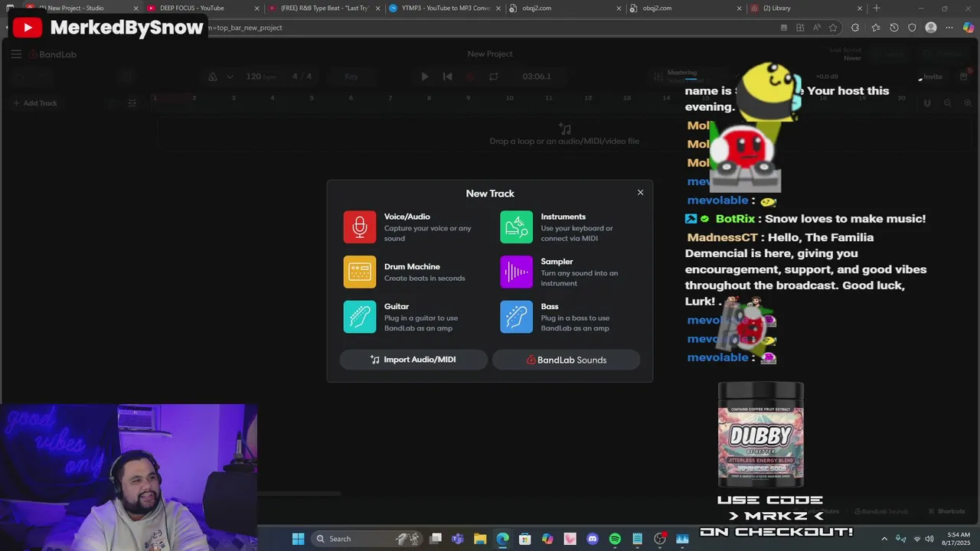The height and width of the screenshot is (551, 980).
Task: Switch to the YTMP3 YouTube to MP3 tab
Action: click(445, 8)
